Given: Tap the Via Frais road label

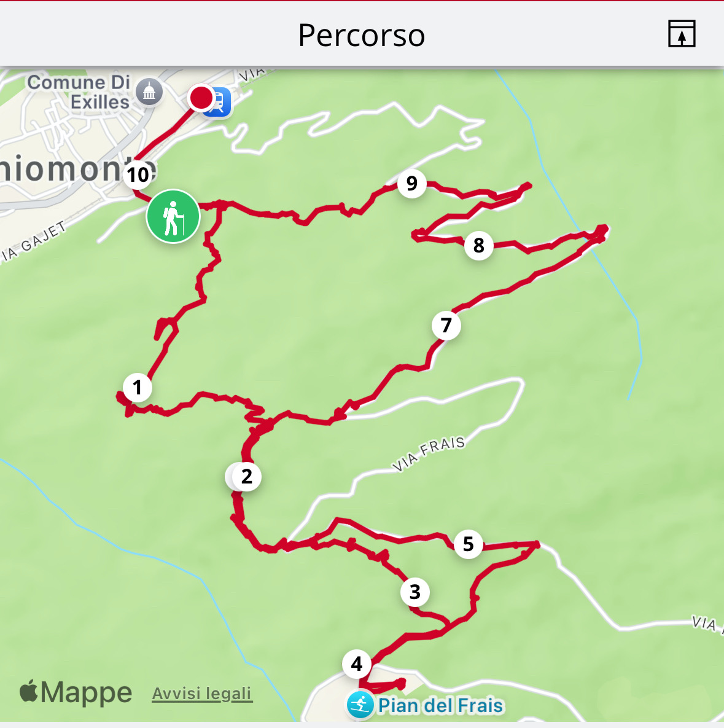Looking at the screenshot, I should [429, 453].
